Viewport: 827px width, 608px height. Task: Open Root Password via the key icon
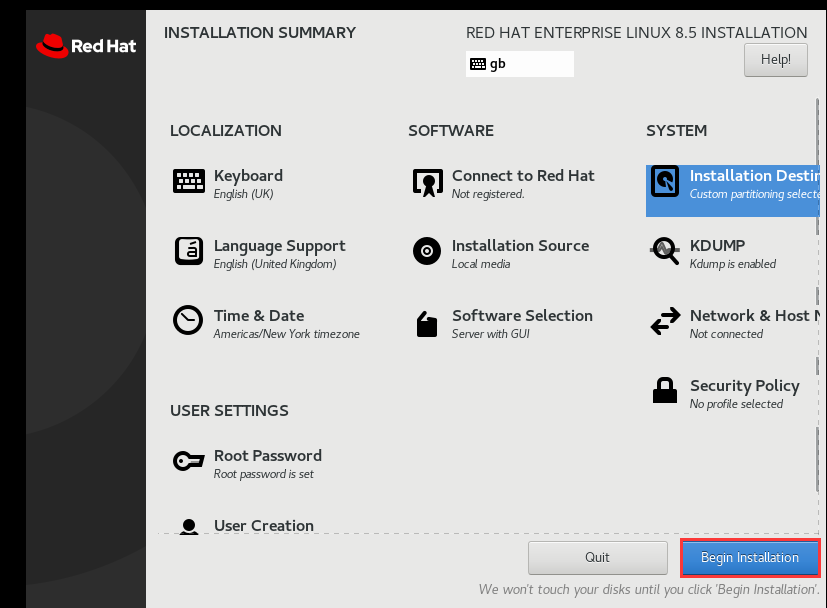pyautogui.click(x=189, y=461)
